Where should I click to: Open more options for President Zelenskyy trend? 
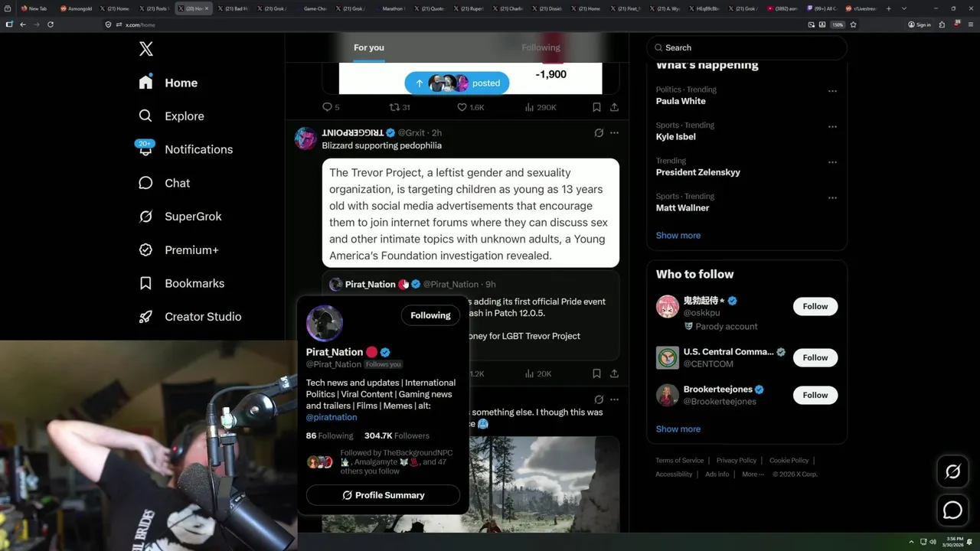[832, 162]
